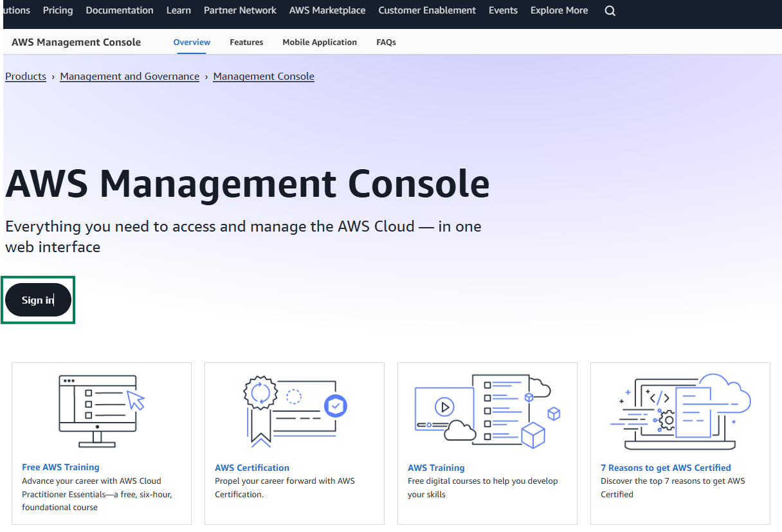Go to AWS Marketplace
This screenshot has height=532, width=782.
[x=327, y=10]
